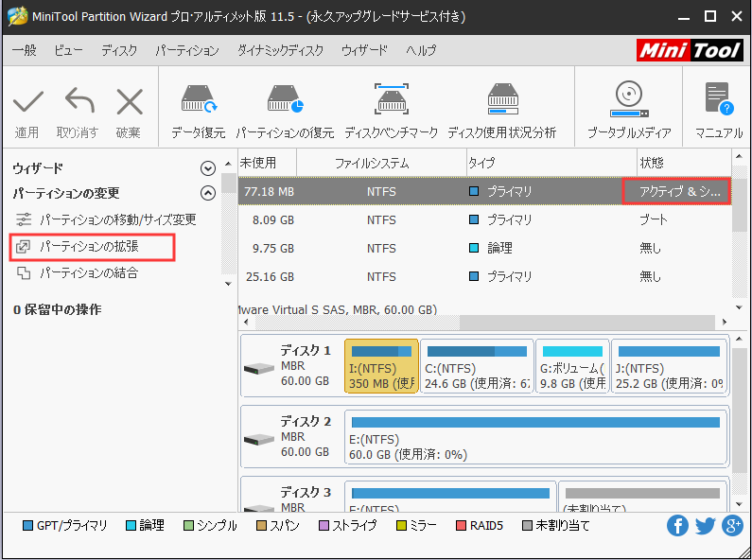The height and width of the screenshot is (560, 752).
Task: Click the sidebar scrollbar down arrow
Action: (228, 284)
